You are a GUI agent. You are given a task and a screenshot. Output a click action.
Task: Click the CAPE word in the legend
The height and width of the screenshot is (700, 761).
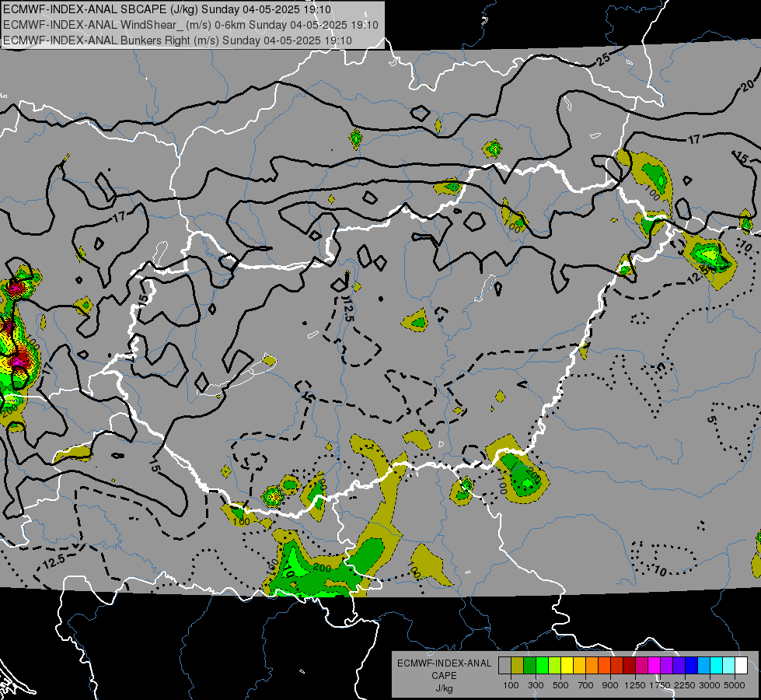coord(444,676)
